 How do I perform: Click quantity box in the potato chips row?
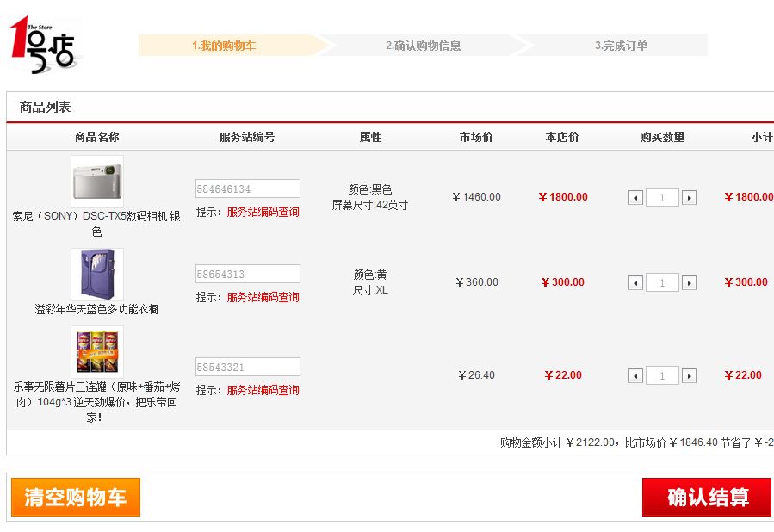(662, 376)
